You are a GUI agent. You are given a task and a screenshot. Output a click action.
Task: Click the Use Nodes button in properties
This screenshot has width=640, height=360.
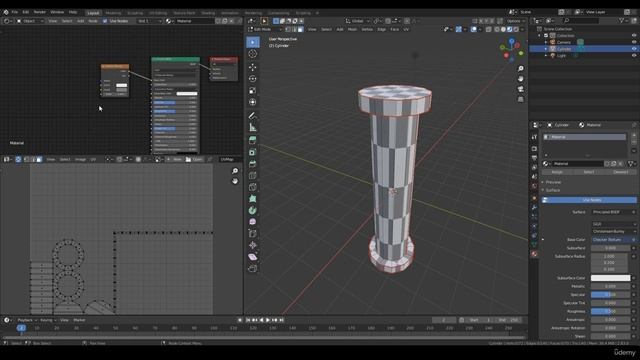[589, 200]
